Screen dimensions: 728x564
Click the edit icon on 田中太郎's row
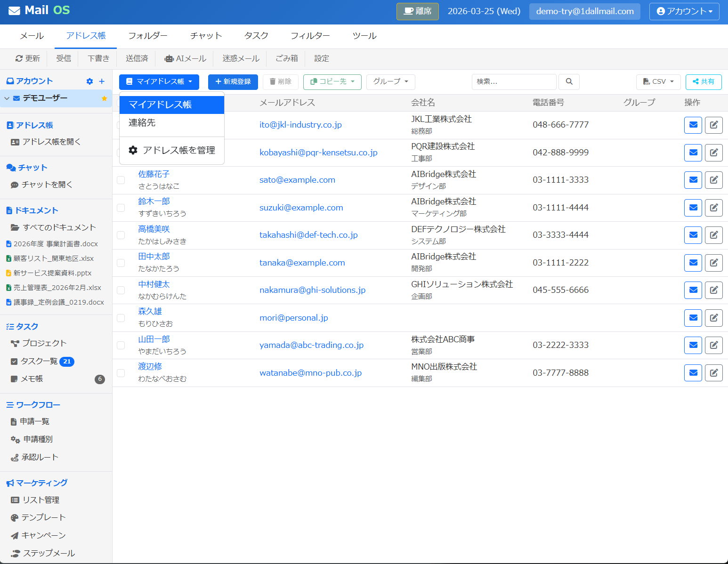click(x=713, y=263)
